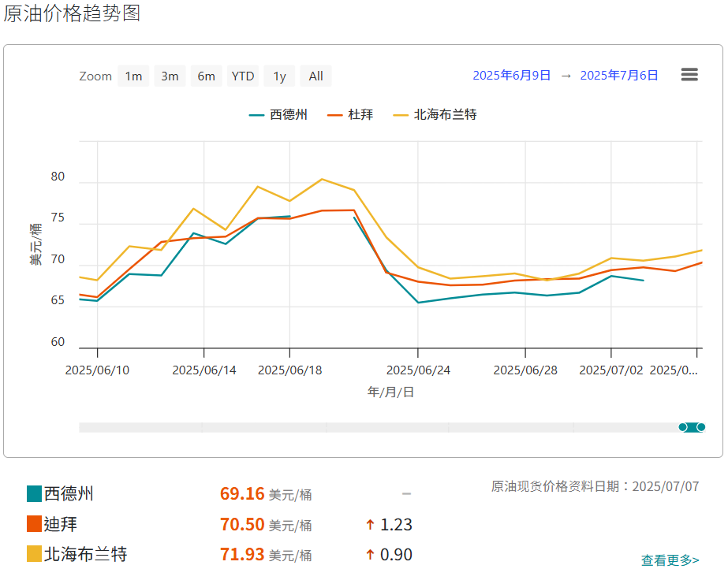Image resolution: width=728 pixels, height=569 pixels.
Task: Click the 西德州 row label below chart
Action: (69, 493)
